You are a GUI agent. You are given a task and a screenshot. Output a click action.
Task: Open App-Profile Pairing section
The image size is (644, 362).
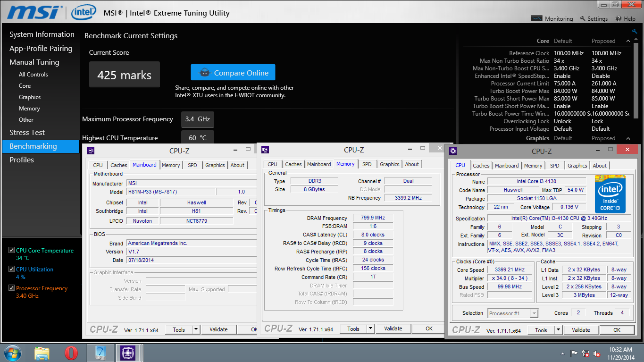[x=41, y=48]
